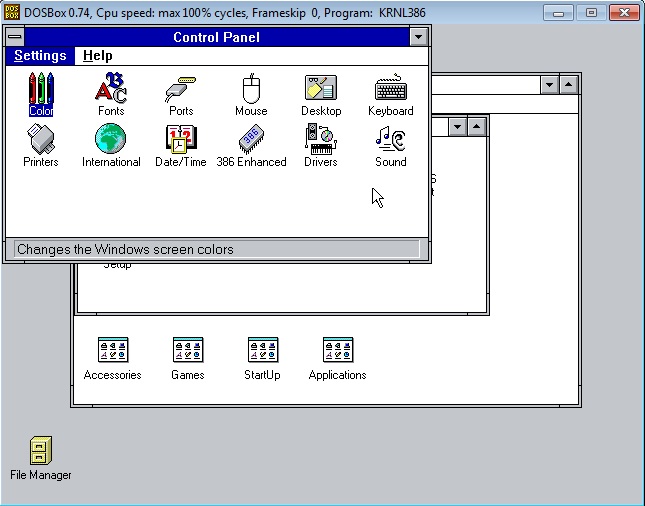Open the Desktop icon
The image size is (645, 506).
tap(321, 94)
